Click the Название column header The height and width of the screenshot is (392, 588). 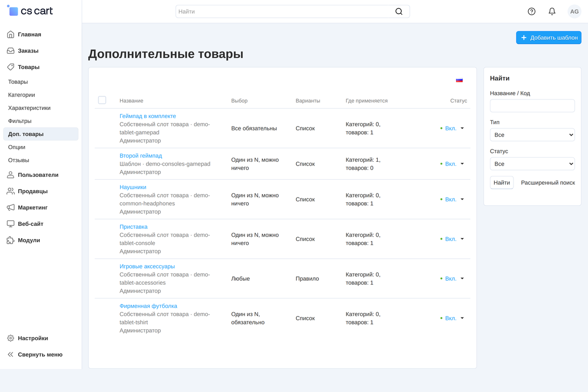(x=131, y=101)
